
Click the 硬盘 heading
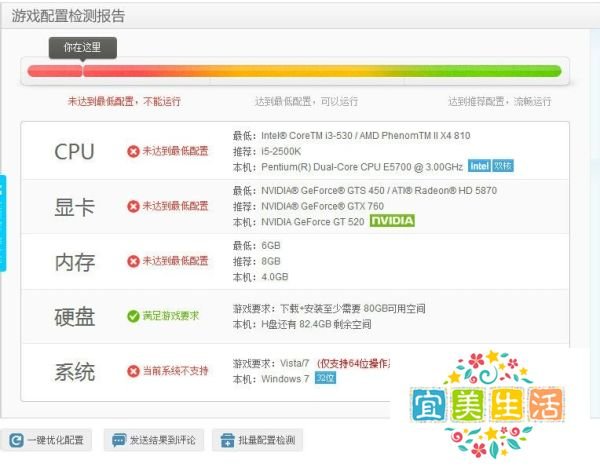pyautogui.click(x=74, y=317)
